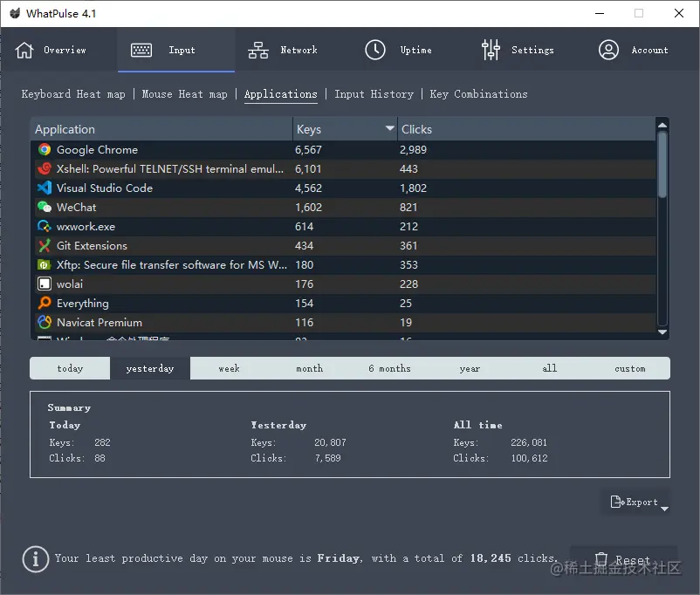
Task: Click the info circle icon at bottom
Action: point(35,559)
